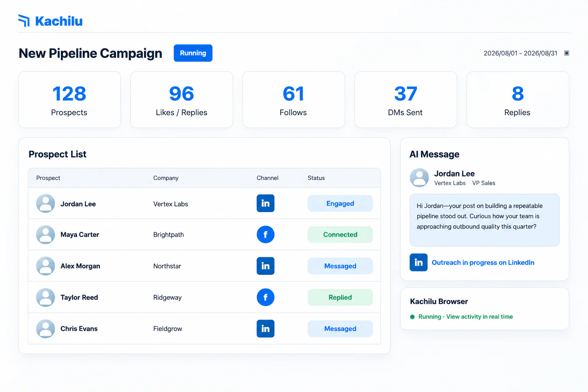Select the Chris Evans name
Screen dimensions: 588x392
click(x=79, y=329)
